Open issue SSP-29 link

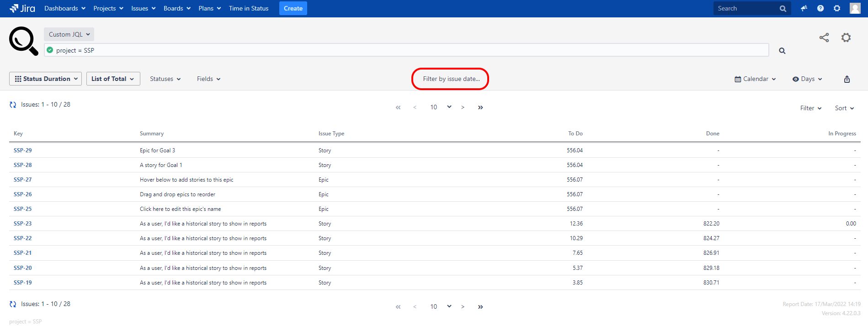pyautogui.click(x=23, y=150)
